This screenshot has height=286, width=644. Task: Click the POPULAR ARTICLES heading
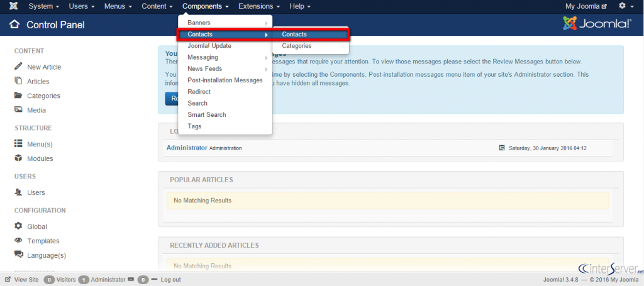pos(201,180)
